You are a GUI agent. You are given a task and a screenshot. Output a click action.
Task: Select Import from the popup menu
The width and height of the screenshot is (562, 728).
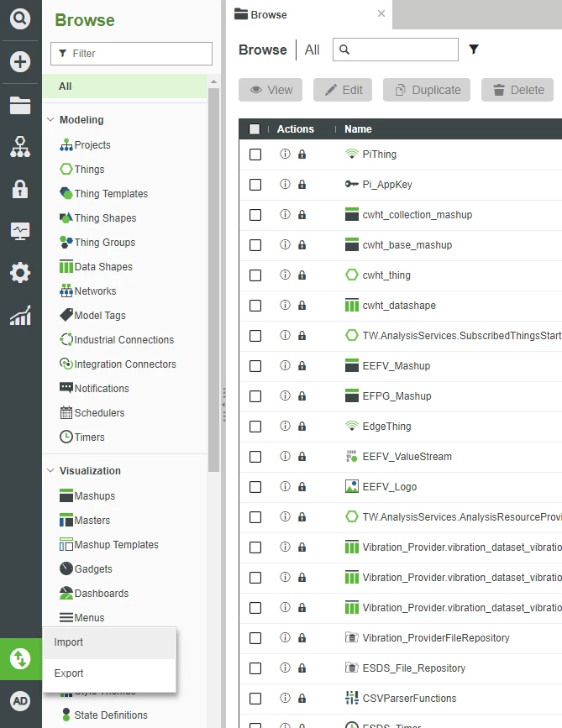tap(109, 642)
